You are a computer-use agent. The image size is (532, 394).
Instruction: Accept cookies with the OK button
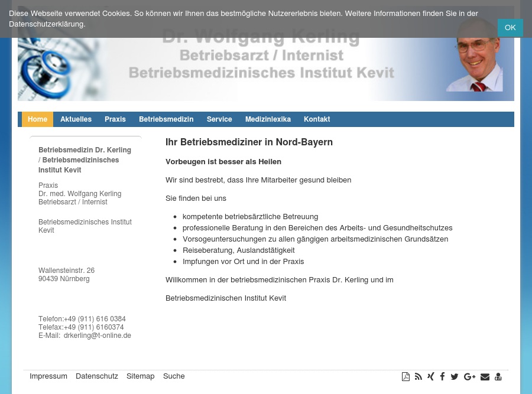510,28
